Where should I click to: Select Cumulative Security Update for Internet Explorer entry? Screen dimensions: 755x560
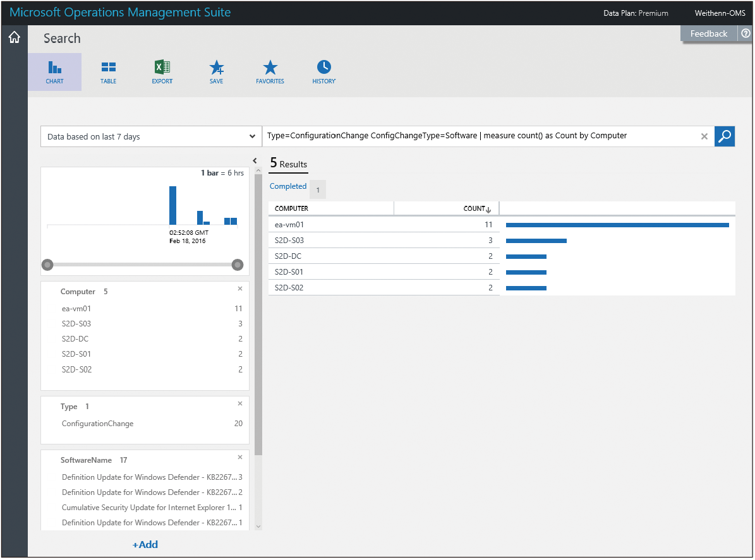152,508
